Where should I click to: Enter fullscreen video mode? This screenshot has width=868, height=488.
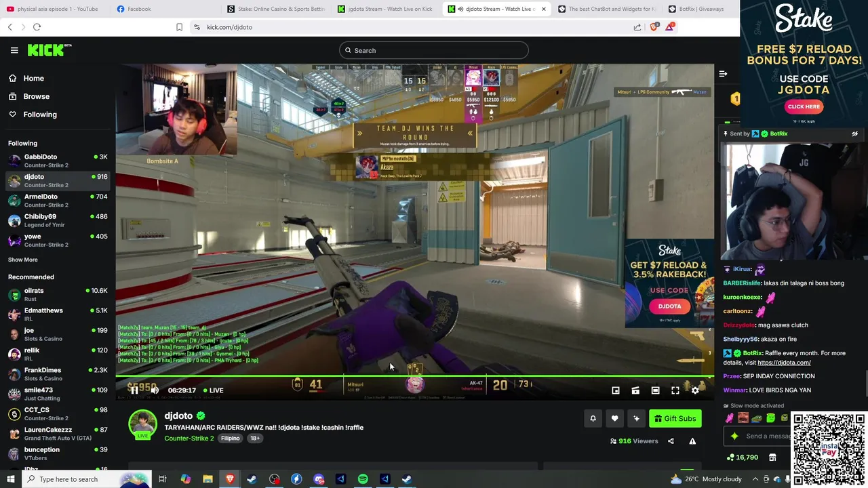(x=675, y=390)
